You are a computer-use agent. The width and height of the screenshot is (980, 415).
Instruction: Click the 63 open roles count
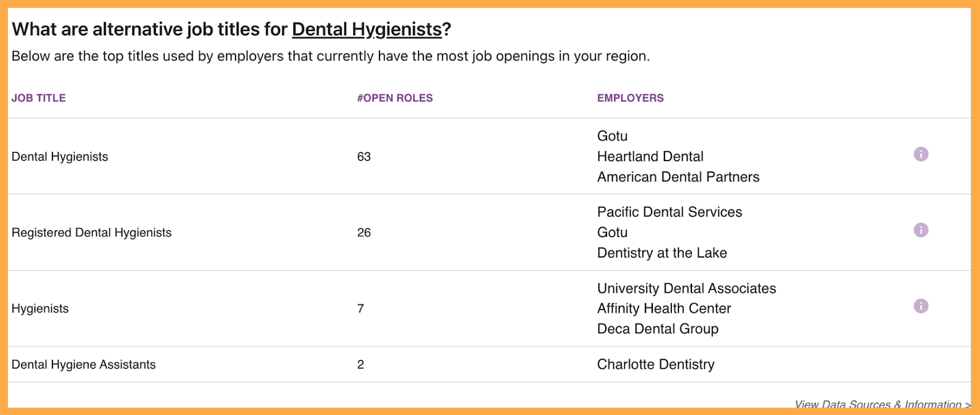coord(364,157)
